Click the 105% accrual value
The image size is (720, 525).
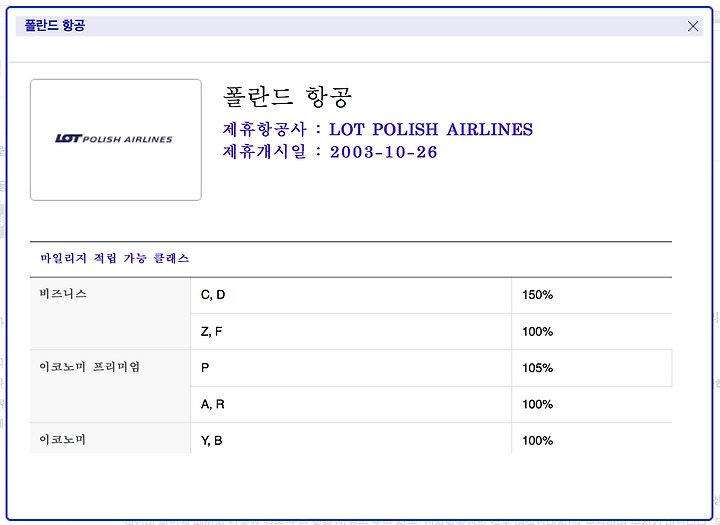(537, 368)
